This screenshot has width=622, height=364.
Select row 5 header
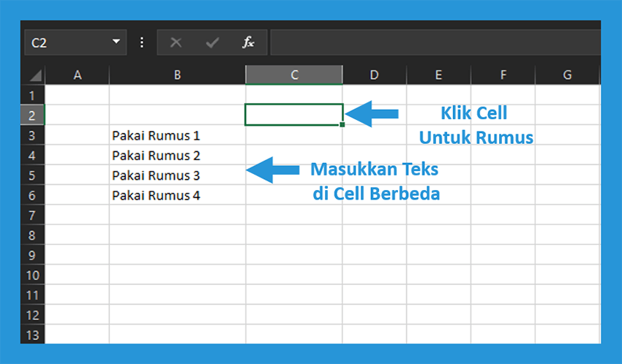point(32,175)
